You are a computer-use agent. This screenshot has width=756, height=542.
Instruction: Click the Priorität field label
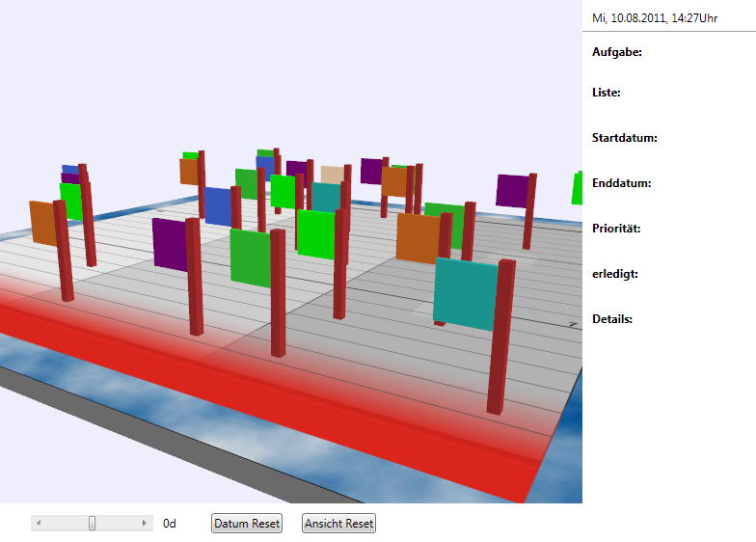616,229
